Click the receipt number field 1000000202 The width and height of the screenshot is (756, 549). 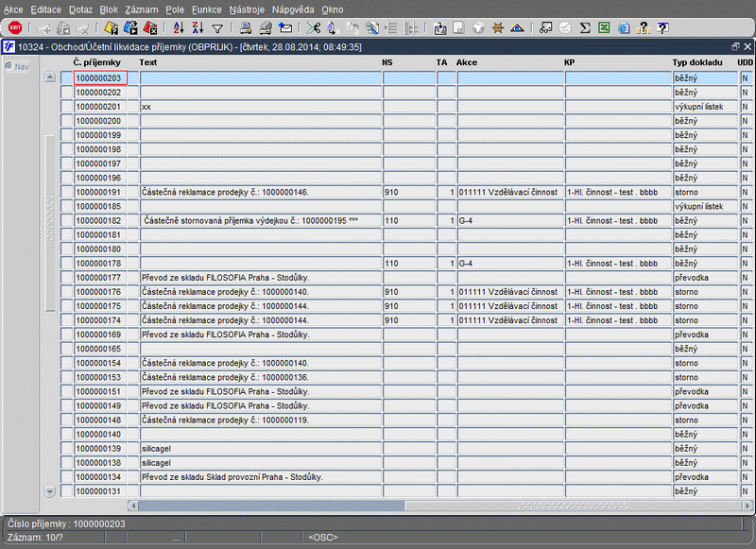100,92
